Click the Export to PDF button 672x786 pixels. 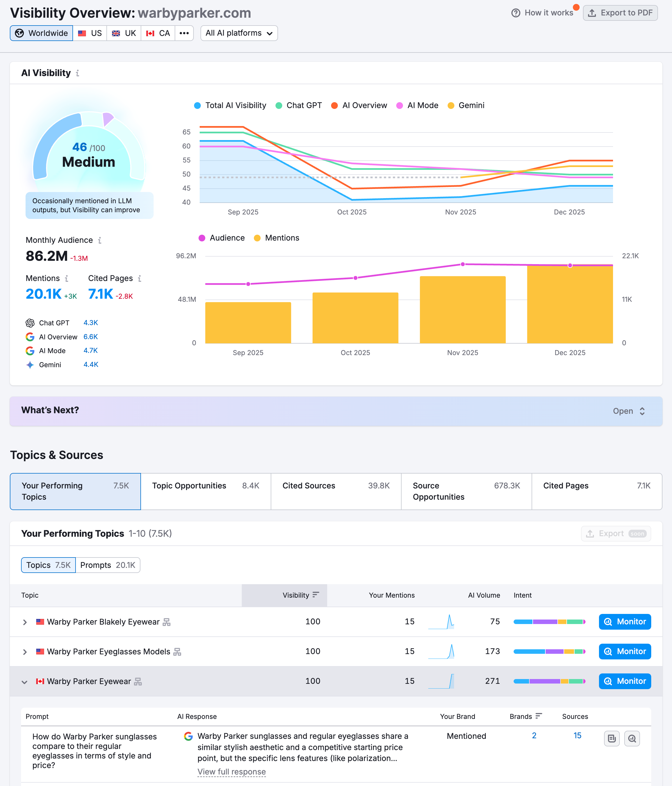620,13
